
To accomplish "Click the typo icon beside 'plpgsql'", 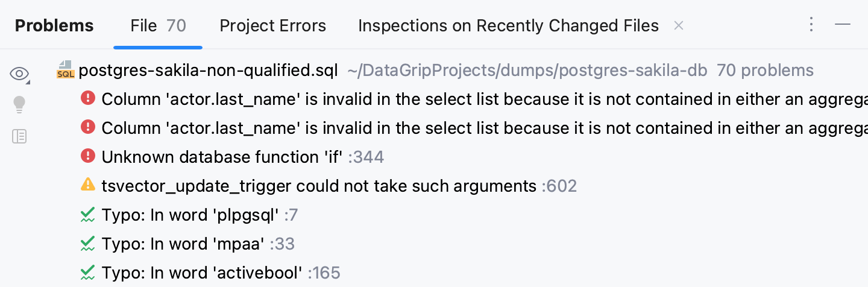I will 88,215.
